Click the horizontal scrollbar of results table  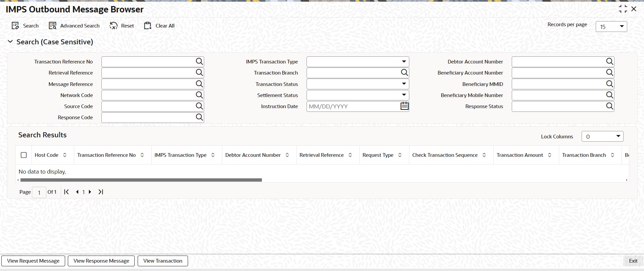tap(141, 180)
